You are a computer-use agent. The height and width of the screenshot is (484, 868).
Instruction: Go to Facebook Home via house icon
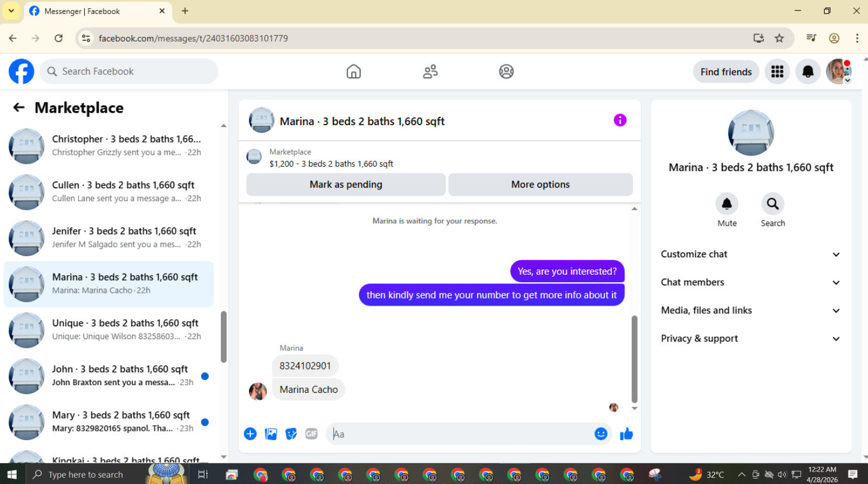(x=354, y=71)
